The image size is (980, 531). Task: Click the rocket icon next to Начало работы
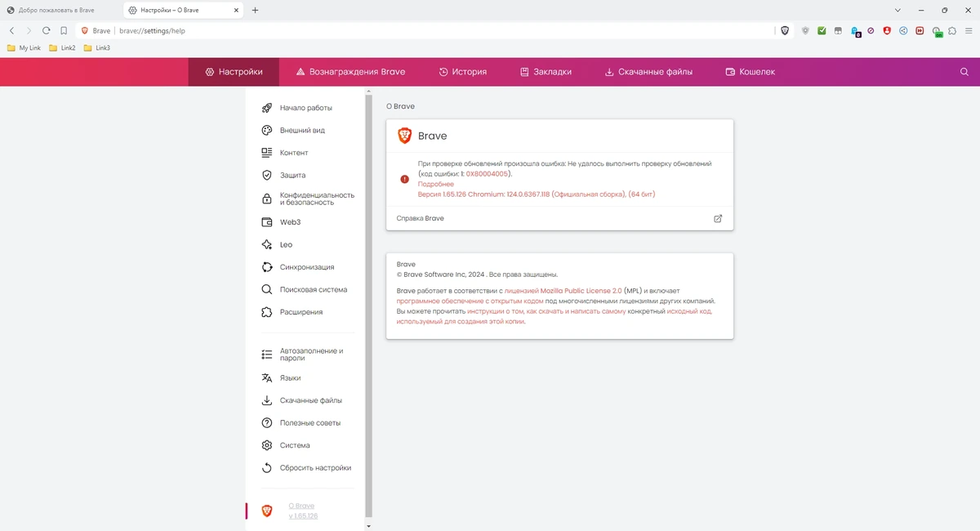coord(266,108)
